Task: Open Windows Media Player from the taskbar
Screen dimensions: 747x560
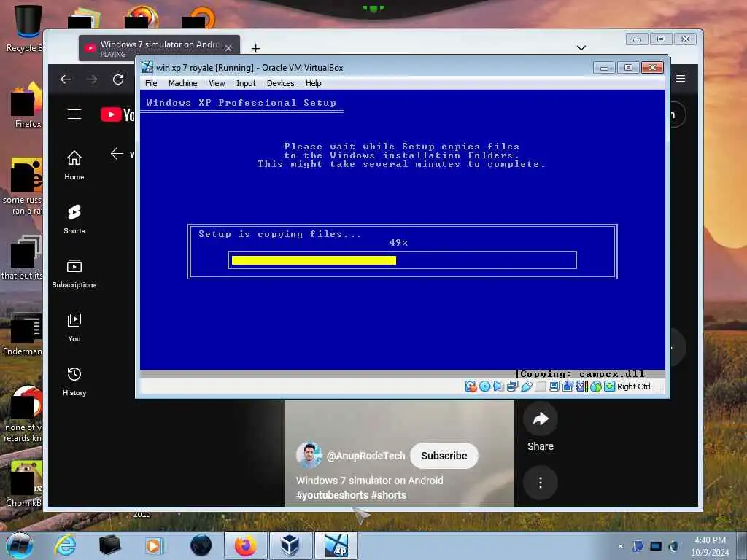Action: click(153, 545)
